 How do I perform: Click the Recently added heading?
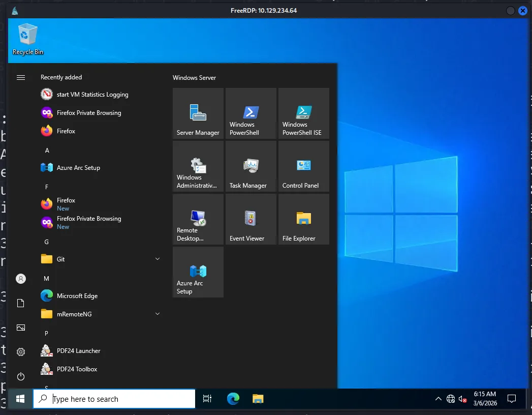coord(61,77)
